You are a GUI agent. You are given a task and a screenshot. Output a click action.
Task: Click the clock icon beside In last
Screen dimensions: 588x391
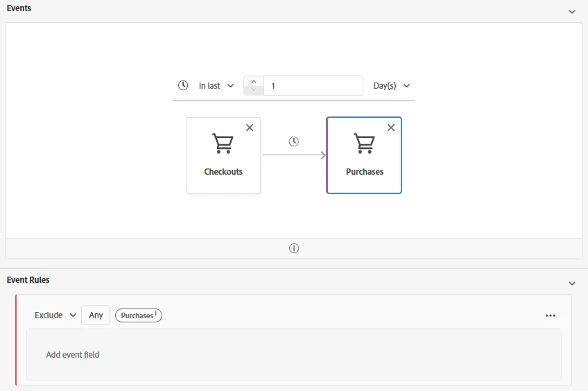[183, 85]
